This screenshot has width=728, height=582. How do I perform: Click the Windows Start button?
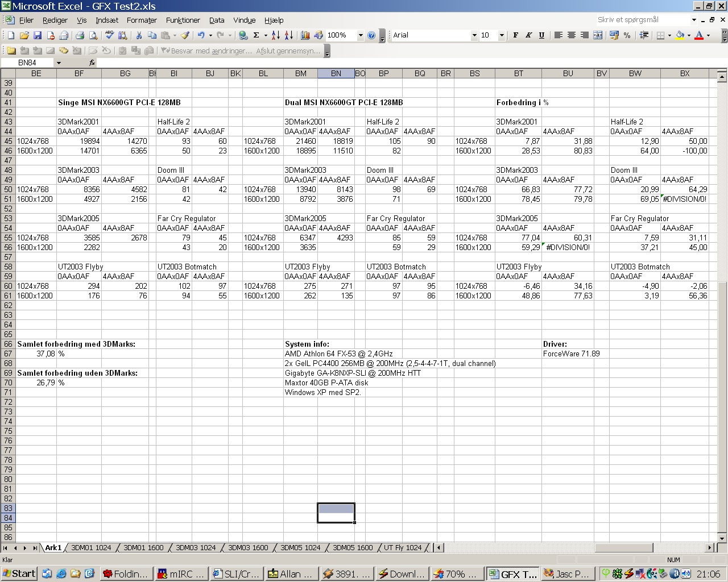[x=19, y=573]
